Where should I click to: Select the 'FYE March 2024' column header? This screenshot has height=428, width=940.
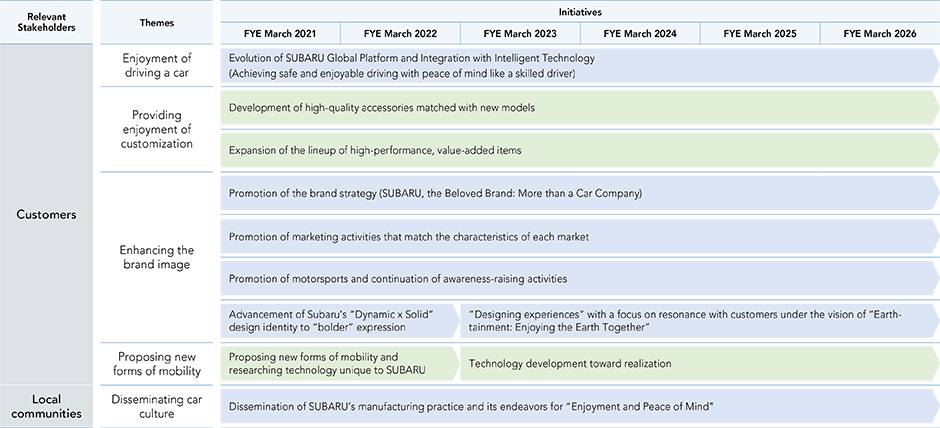point(640,34)
